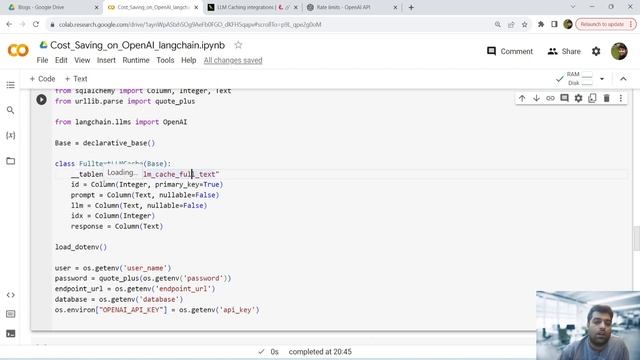Screen dimensions: 640x360
Task: Bookmark this page star icon
Action: tap(524, 24)
